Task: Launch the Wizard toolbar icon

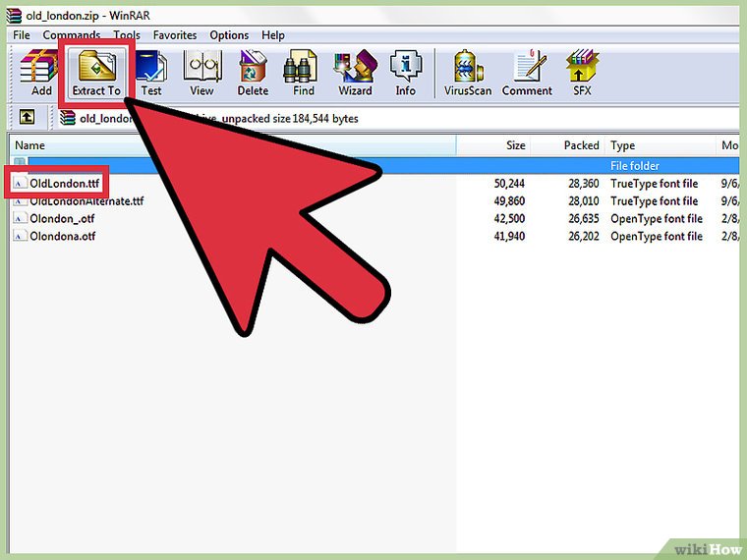Action: point(355,72)
